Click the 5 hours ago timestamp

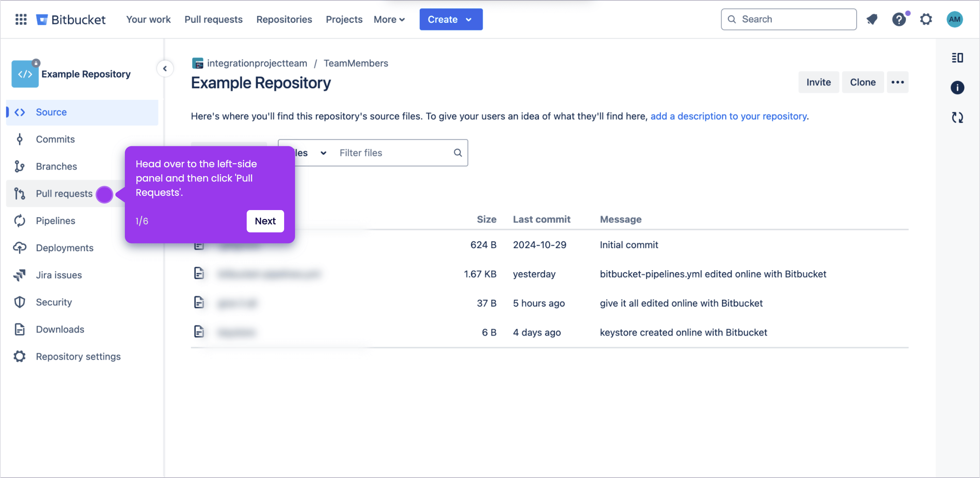click(539, 303)
